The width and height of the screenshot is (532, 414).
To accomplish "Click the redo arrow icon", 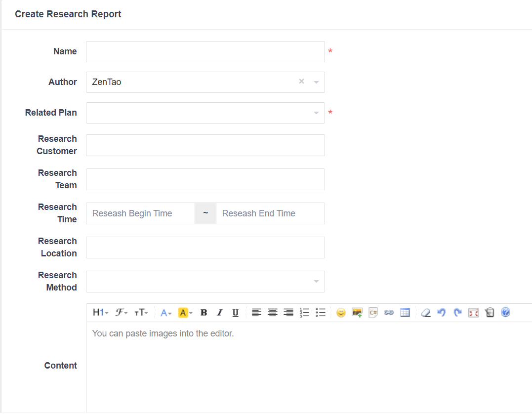I will (x=457, y=313).
